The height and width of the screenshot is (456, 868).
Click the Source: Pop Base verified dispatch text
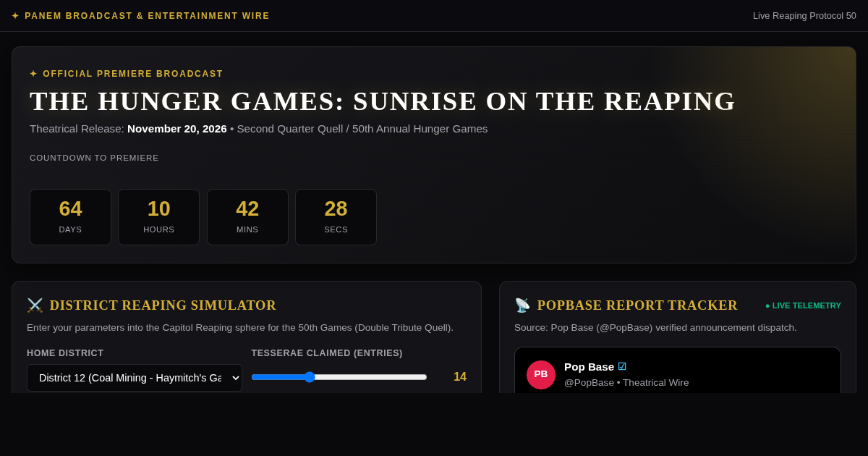point(655,328)
